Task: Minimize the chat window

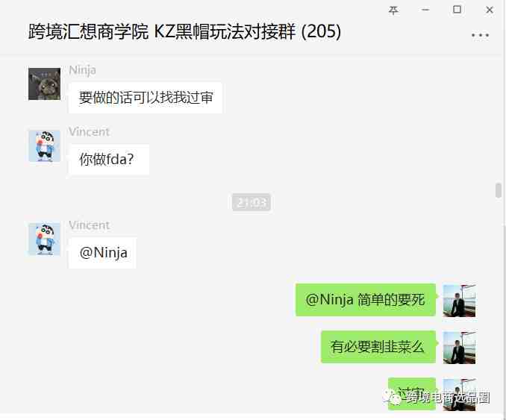Action: tap(425, 10)
